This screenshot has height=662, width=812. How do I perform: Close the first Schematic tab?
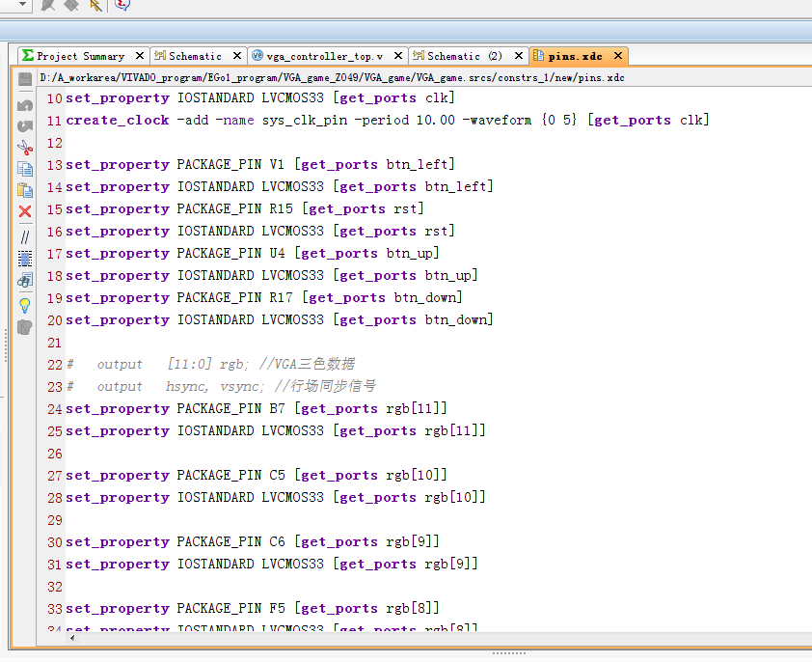[x=238, y=56]
